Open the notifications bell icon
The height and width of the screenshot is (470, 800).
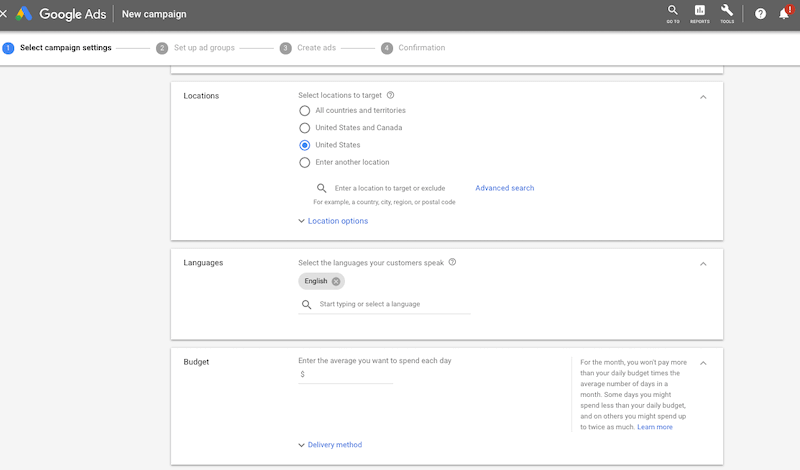point(785,14)
